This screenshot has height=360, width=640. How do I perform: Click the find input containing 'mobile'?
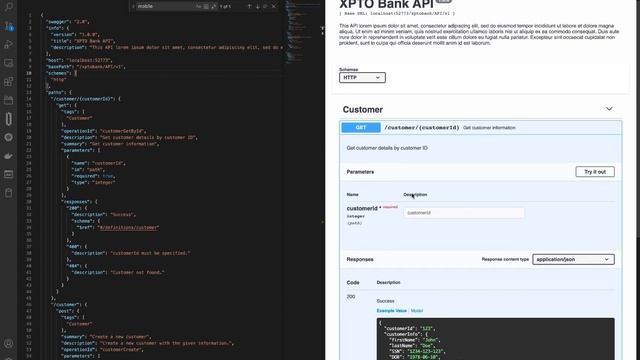165,7
